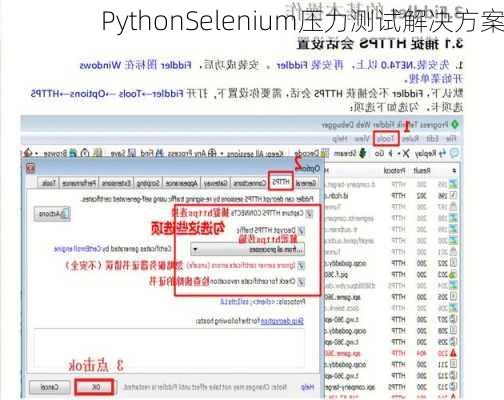Click the Save toolbar button
Viewport: 504px width, 400px height.
click(x=123, y=154)
